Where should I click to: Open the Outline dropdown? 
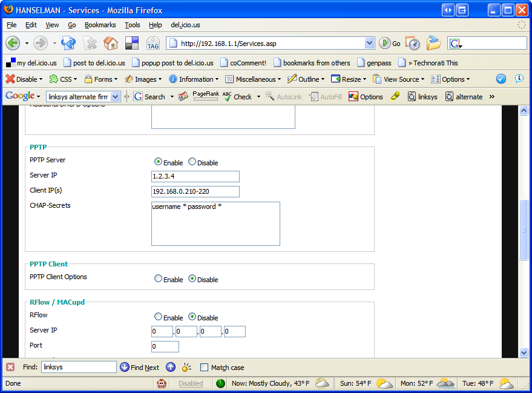306,79
